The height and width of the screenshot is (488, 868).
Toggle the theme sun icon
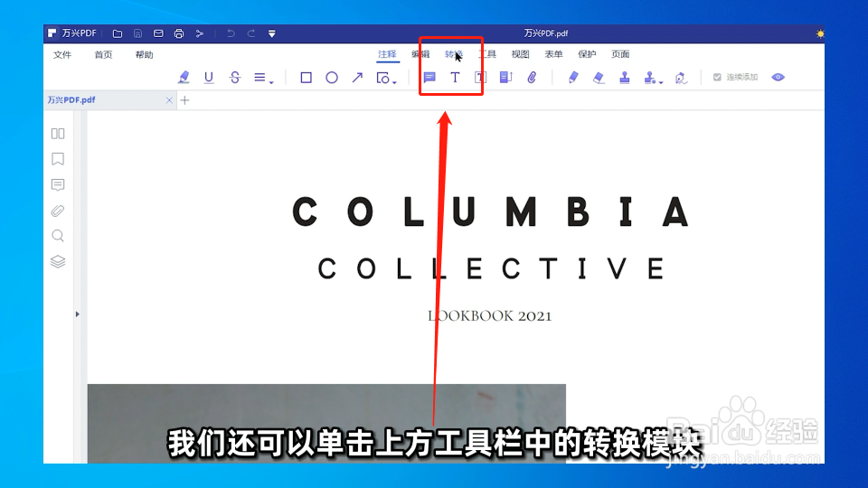pyautogui.click(x=820, y=33)
